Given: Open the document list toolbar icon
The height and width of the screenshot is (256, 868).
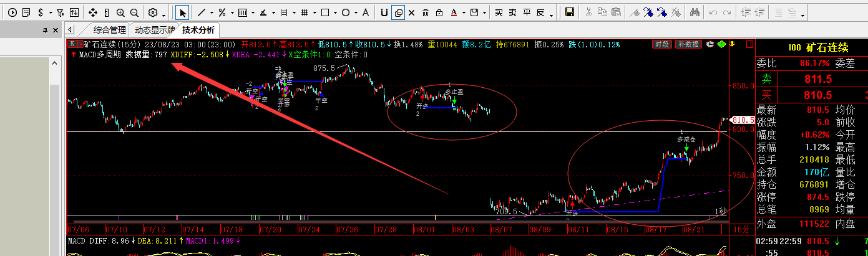Looking at the screenshot, I should coord(26,12).
